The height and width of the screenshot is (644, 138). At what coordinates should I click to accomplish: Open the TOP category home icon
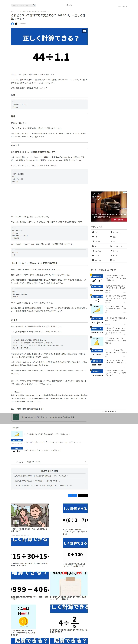click(x=93, y=232)
